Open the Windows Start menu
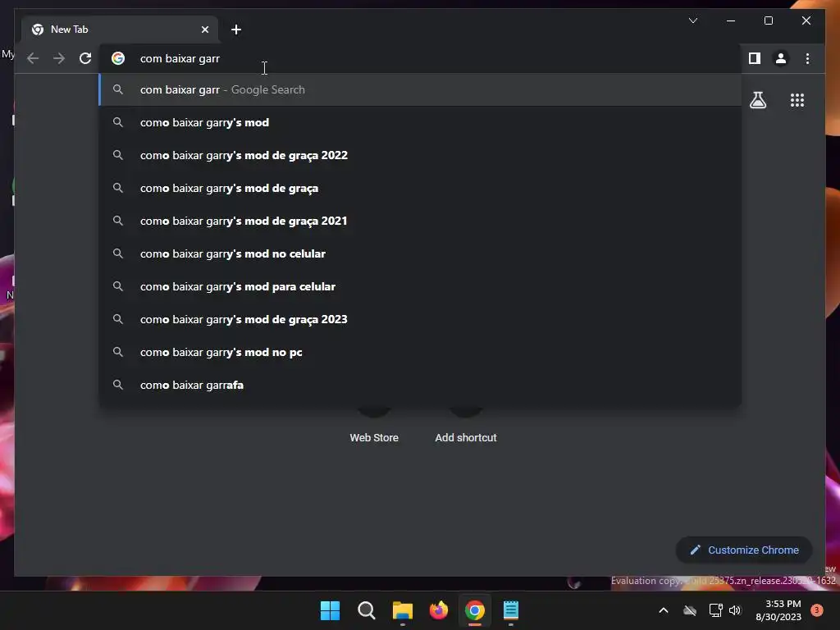This screenshot has height=630, width=840. (x=330, y=610)
